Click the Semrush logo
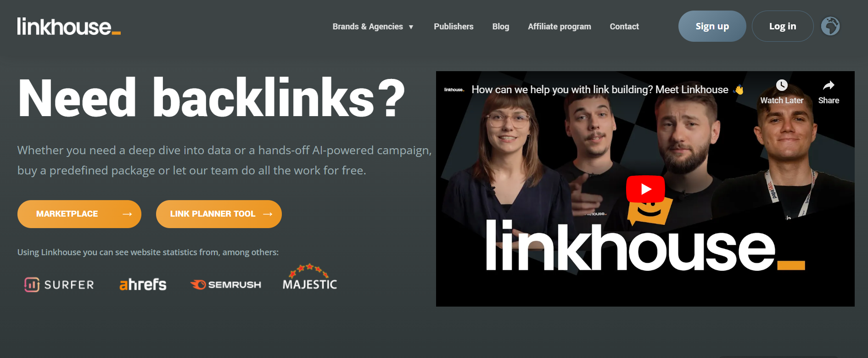868x358 pixels. [x=226, y=285]
